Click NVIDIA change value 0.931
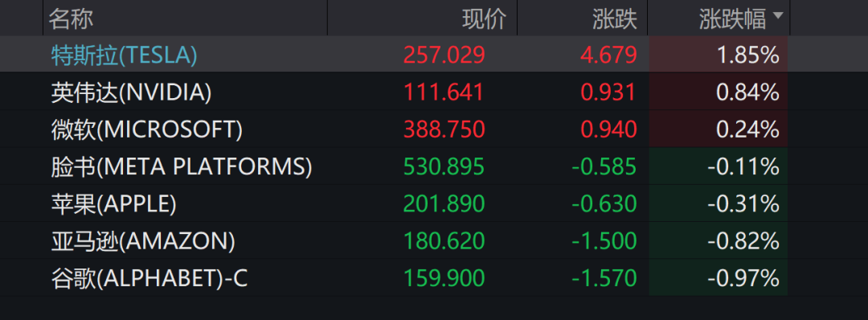Image resolution: width=868 pixels, height=320 pixels. [608, 92]
